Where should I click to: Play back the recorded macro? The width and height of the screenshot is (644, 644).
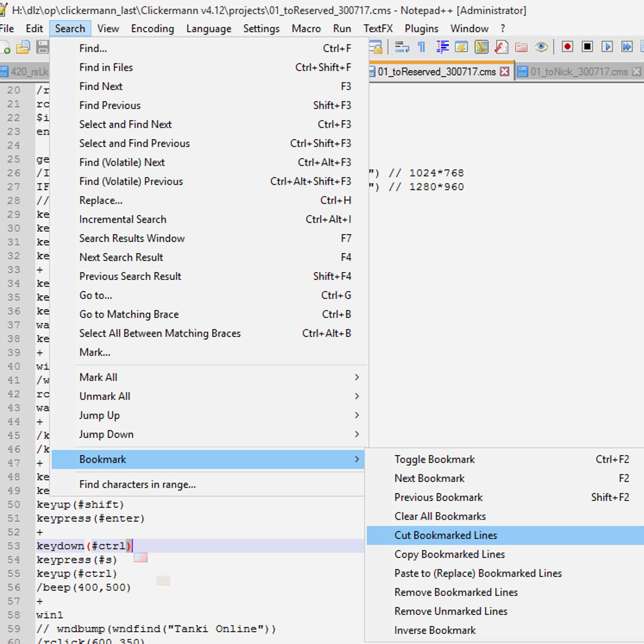point(607,47)
